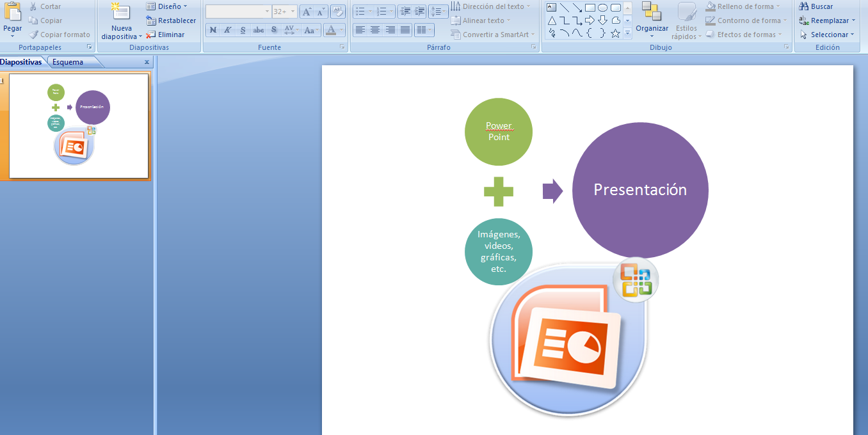
Task: Open the Organizar menu
Action: click(652, 20)
